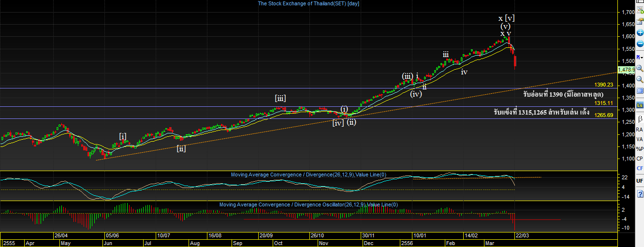Click the Oct month label

tap(278, 243)
